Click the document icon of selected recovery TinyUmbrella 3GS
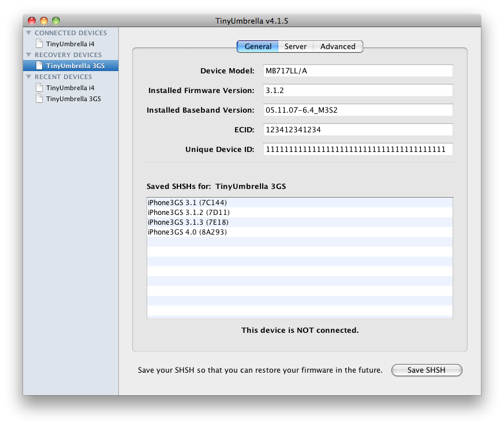Viewport: 504px width, 427px height. point(39,66)
